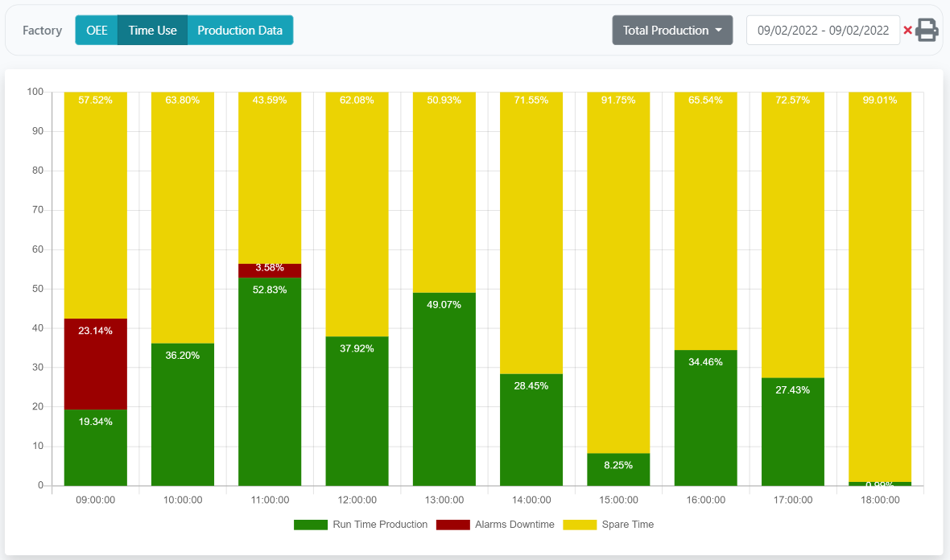Click the Factory label

pos(42,31)
